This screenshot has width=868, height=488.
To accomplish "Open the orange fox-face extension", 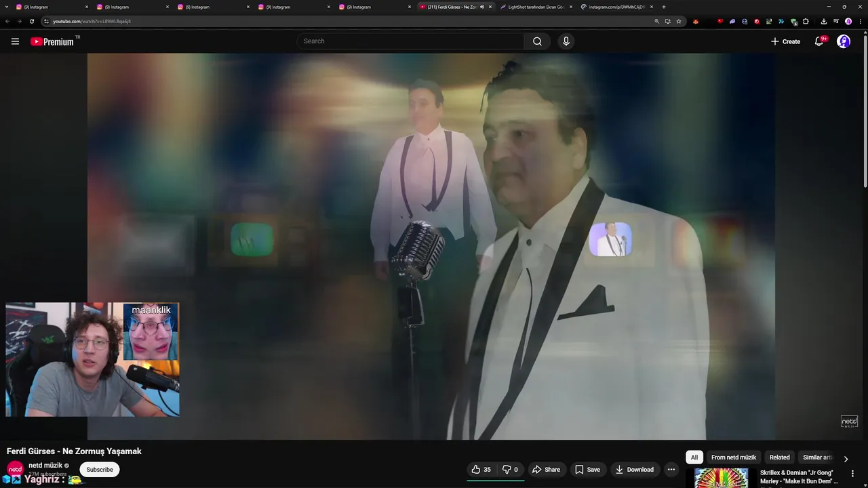I will [x=696, y=22].
